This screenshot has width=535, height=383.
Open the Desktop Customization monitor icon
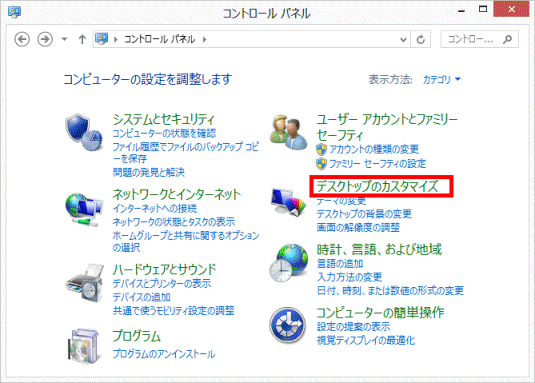pyautogui.click(x=288, y=202)
